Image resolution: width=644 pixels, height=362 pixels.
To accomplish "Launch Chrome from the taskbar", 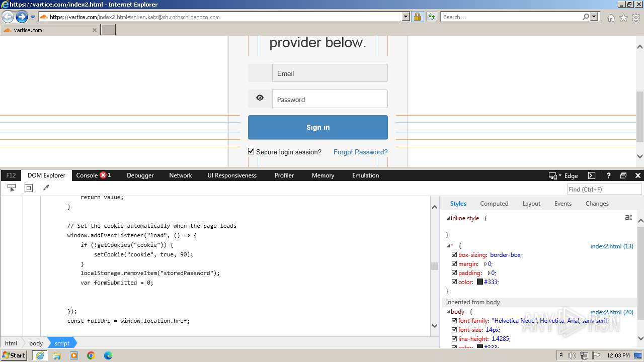I will (91, 355).
